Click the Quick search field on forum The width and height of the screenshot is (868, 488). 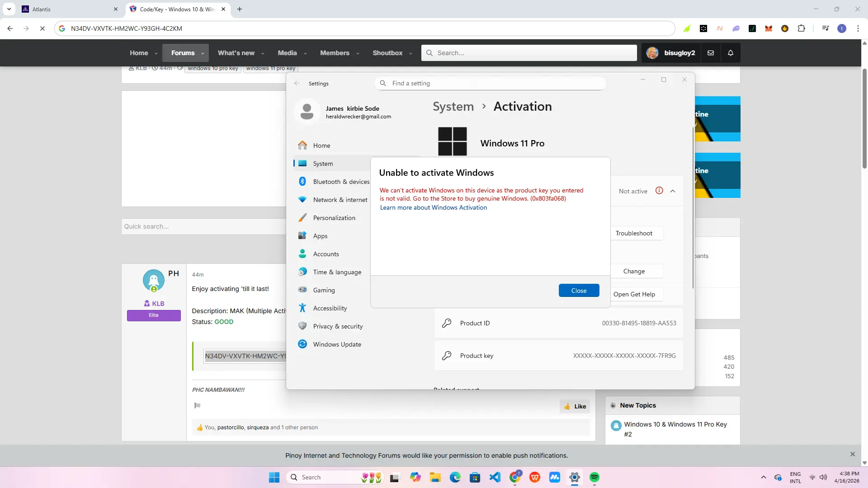(203, 226)
